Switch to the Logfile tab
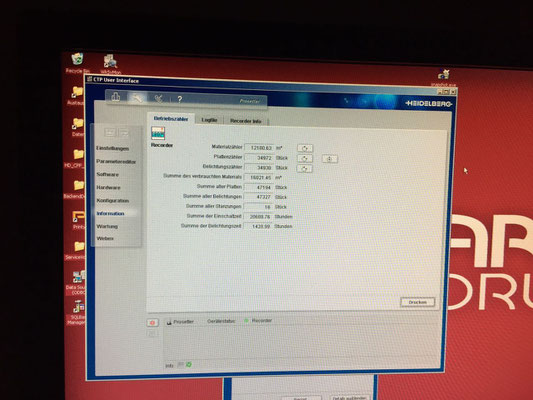 click(209, 120)
